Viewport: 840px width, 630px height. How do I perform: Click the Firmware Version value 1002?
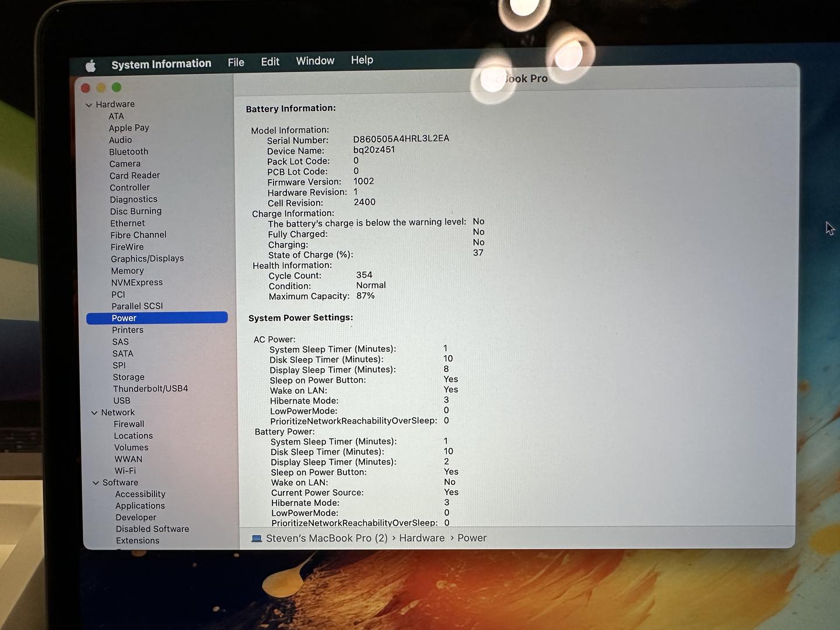click(364, 181)
